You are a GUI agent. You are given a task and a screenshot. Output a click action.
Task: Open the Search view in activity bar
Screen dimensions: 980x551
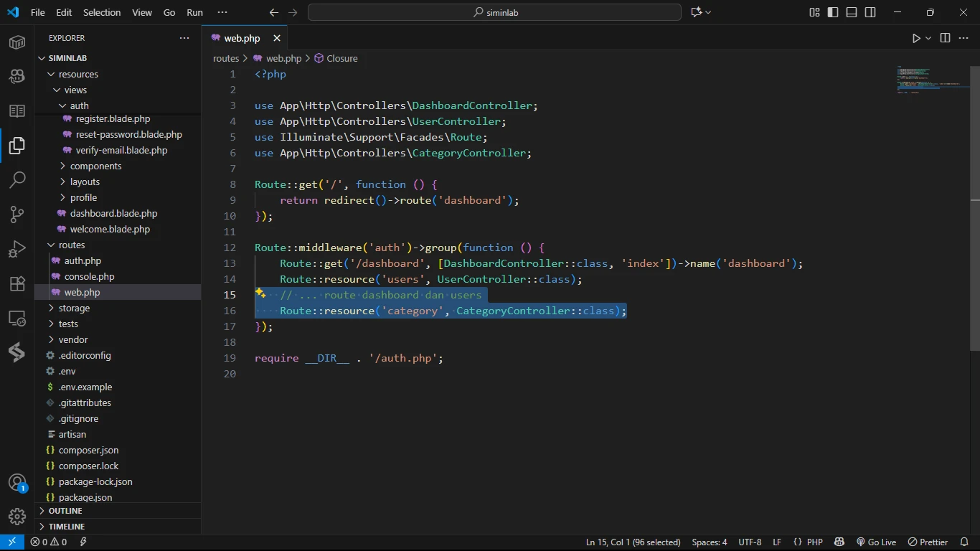17,179
